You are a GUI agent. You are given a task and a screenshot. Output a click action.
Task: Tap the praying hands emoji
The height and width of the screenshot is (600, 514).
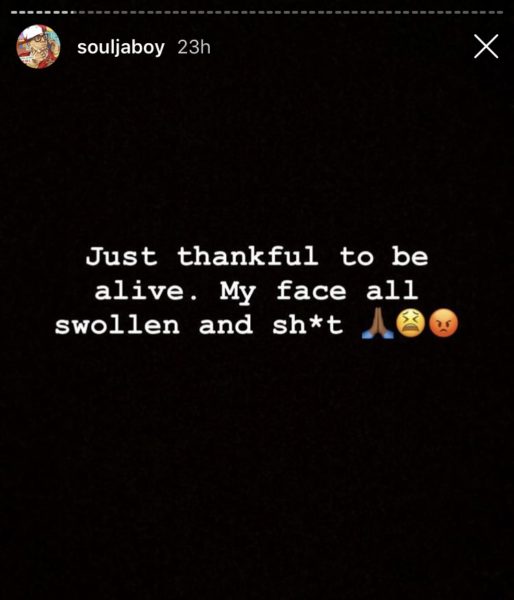377,323
